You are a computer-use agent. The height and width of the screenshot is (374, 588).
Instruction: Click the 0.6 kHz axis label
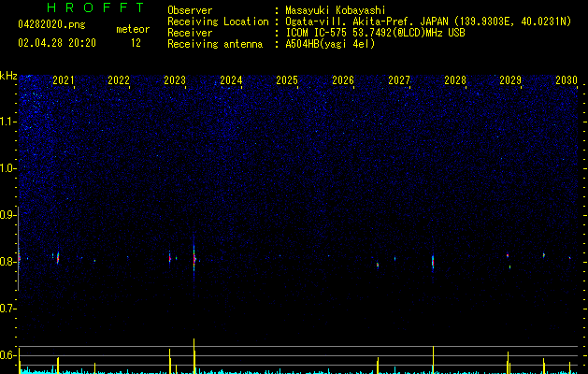(7, 355)
